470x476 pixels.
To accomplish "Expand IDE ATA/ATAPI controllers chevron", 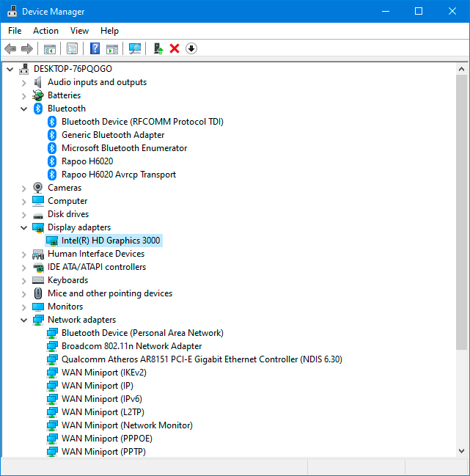I will tap(23, 268).
